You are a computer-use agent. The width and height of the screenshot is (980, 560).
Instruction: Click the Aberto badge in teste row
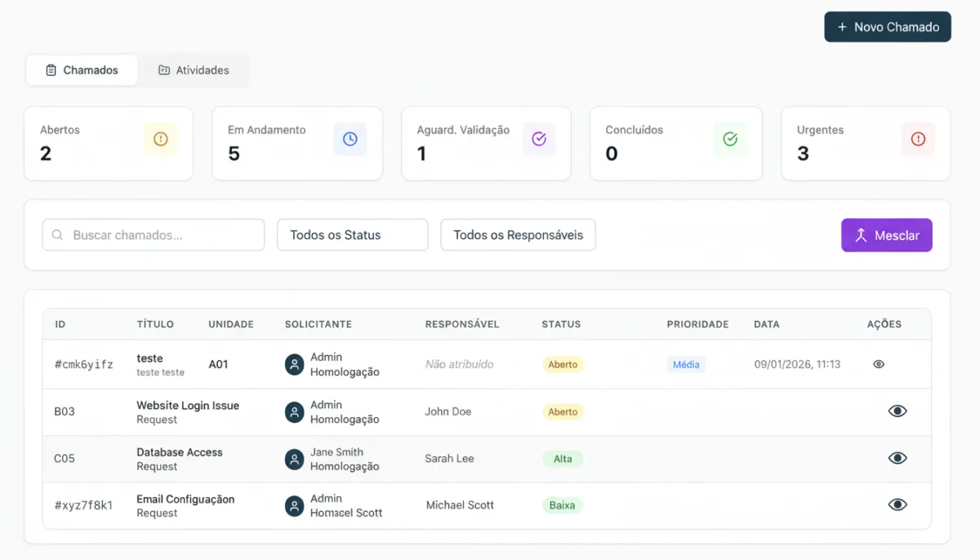coord(563,365)
